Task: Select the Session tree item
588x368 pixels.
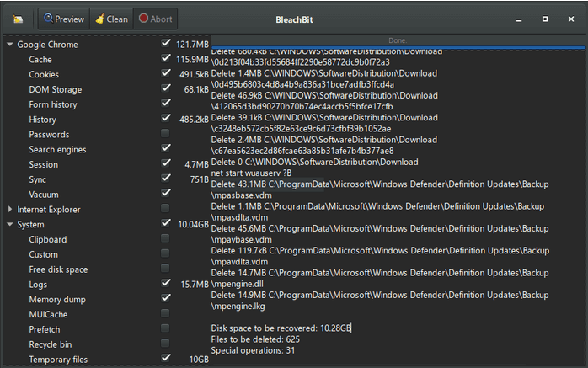Action: pyautogui.click(x=44, y=164)
